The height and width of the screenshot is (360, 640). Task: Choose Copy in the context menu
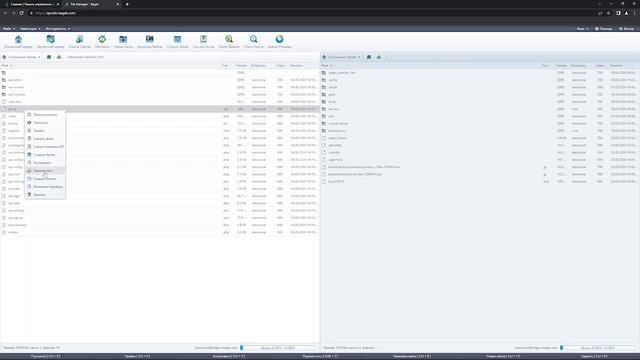(x=45, y=163)
